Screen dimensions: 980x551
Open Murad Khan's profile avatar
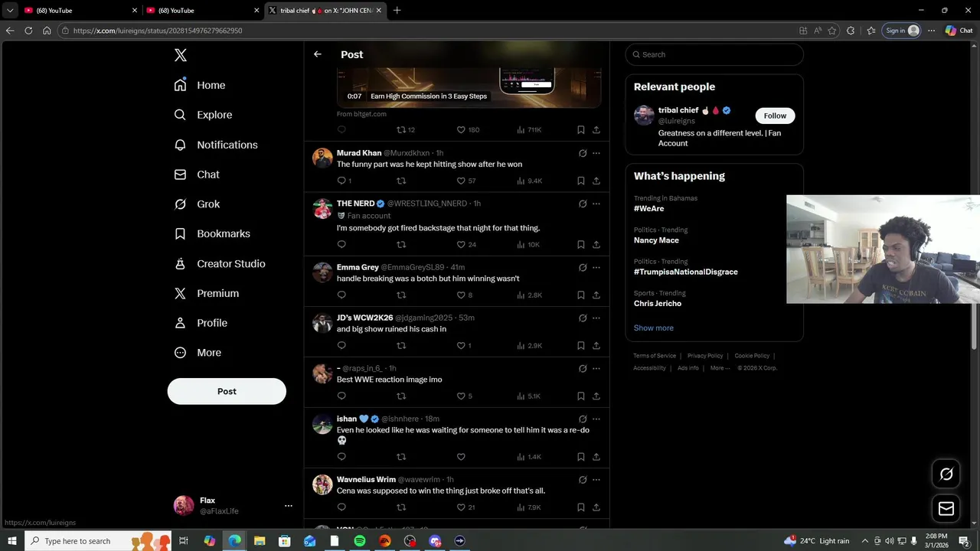(322, 158)
